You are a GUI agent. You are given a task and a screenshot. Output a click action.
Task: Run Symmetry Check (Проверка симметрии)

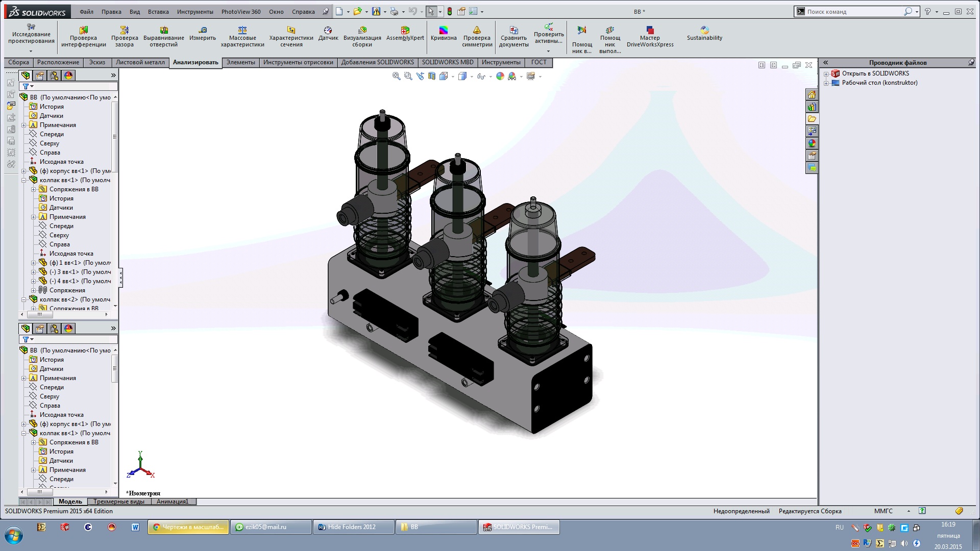(x=477, y=37)
